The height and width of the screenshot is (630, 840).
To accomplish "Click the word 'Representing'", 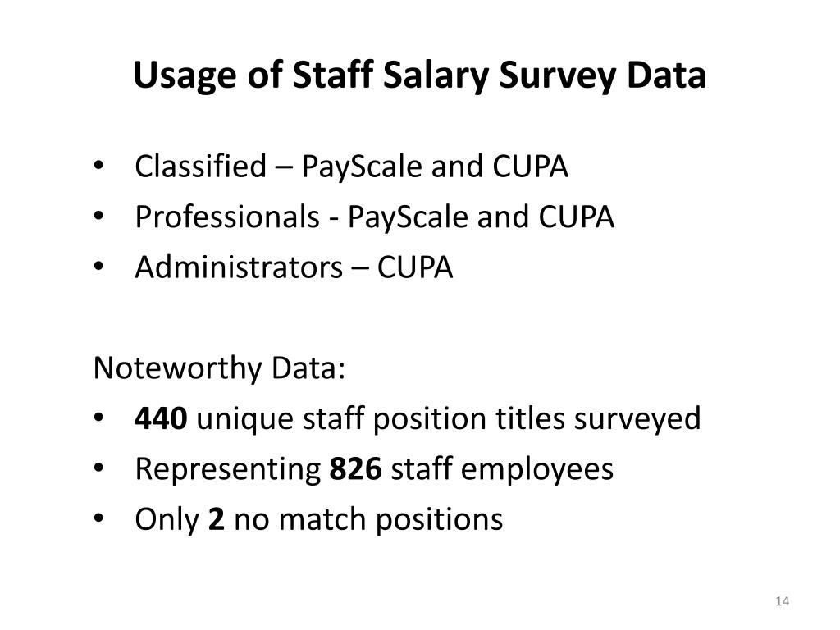I will [x=227, y=470].
